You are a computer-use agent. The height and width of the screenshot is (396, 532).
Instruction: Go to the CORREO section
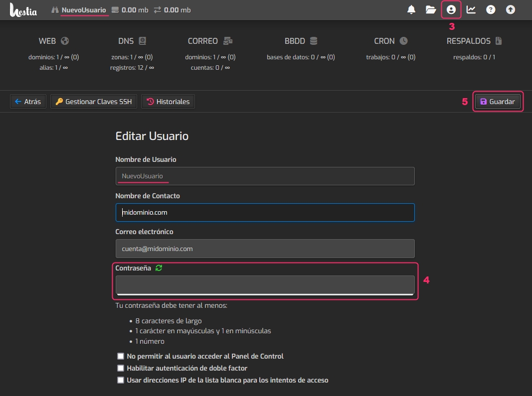(209, 41)
